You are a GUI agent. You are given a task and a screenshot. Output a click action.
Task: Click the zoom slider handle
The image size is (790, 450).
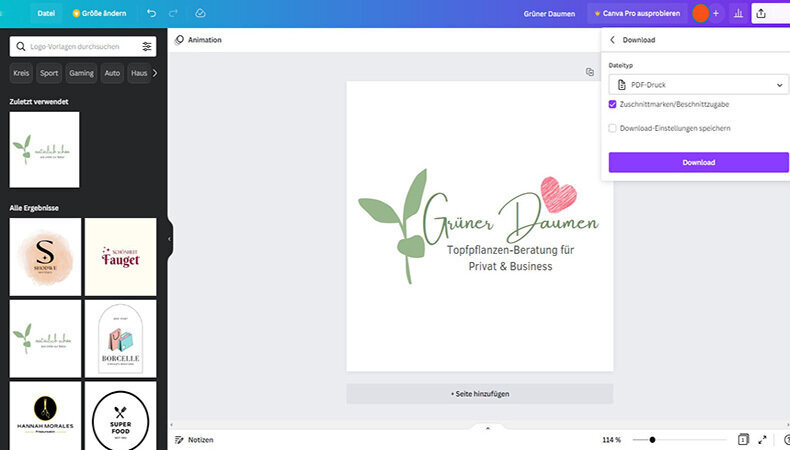point(652,439)
